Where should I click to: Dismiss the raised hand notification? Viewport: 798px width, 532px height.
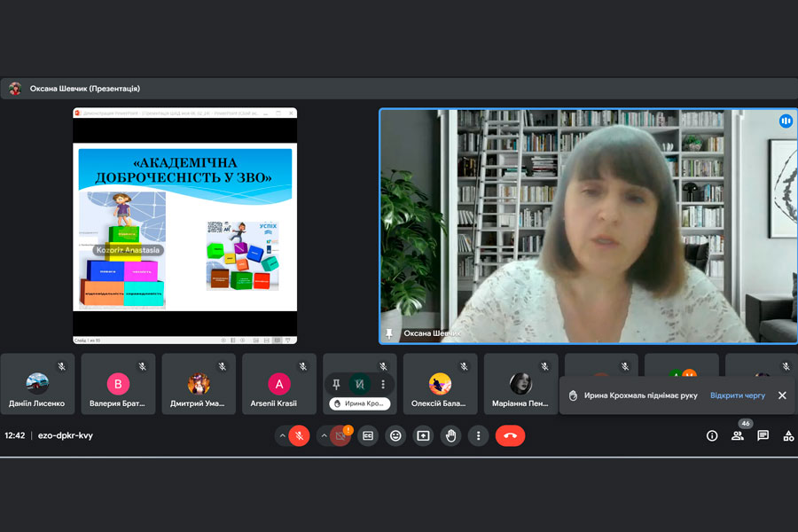coord(782,395)
